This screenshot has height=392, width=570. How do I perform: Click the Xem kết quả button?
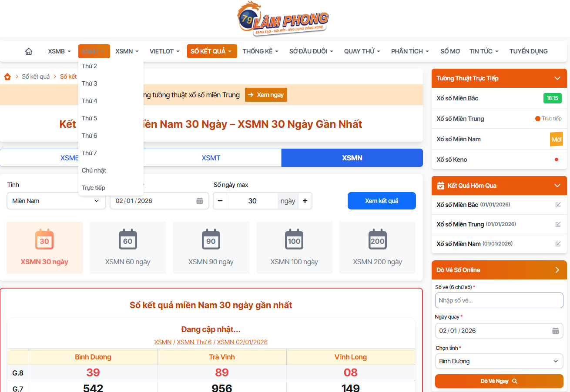(x=382, y=201)
